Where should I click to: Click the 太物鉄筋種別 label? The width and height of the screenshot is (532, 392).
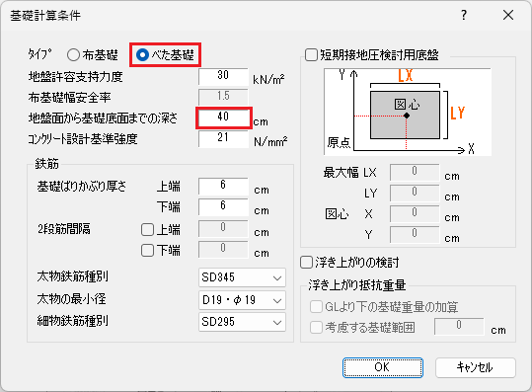(73, 276)
